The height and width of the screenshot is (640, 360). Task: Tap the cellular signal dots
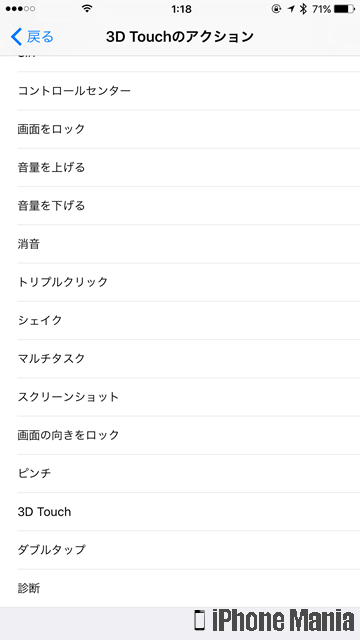(x=20, y=9)
